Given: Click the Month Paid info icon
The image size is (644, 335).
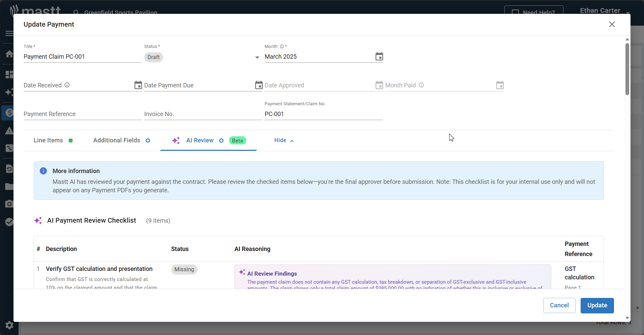Looking at the screenshot, I should pyautogui.click(x=421, y=85).
